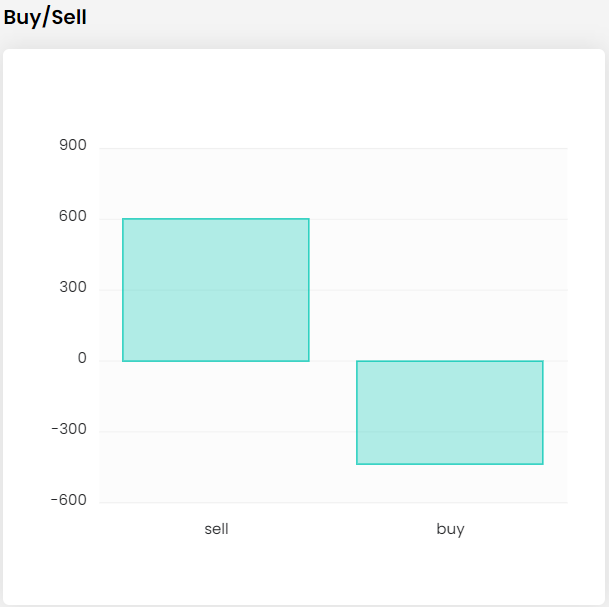The width and height of the screenshot is (609, 607).
Task: Click the sell bar in the chart
Action: pos(216,290)
